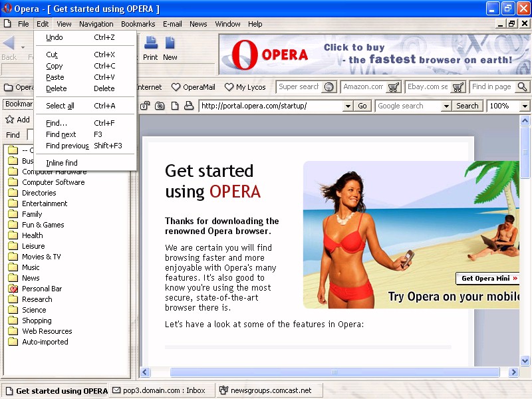This screenshot has height=399, width=532.
Task: Open the 100% zoom dropdown
Action: click(525, 106)
